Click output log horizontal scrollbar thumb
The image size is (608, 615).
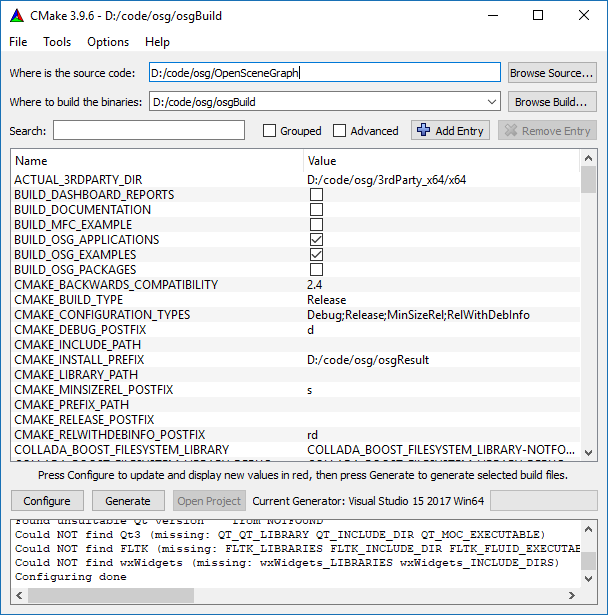click(x=111, y=595)
